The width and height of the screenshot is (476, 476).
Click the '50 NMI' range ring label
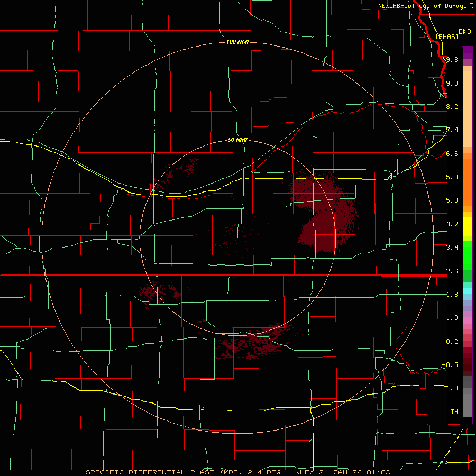pos(237,140)
